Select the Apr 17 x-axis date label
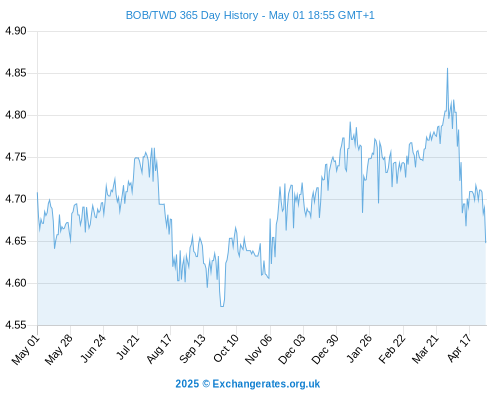The width and height of the screenshot is (495, 400). click(x=459, y=348)
